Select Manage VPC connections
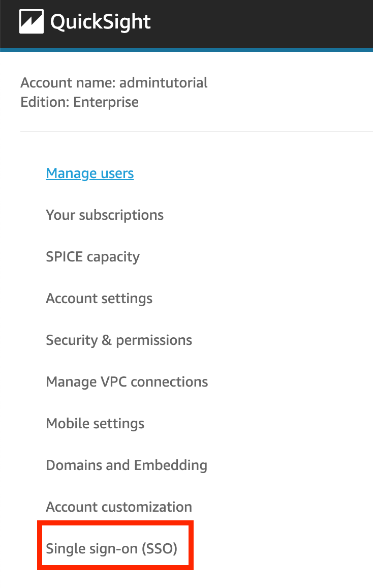The image size is (373, 588). [x=127, y=382]
